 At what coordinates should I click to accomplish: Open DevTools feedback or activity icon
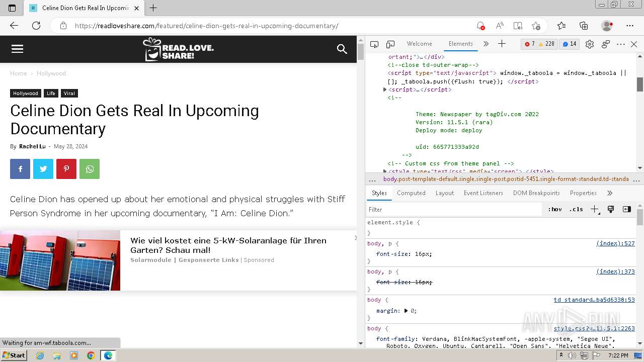pyautogui.click(x=606, y=44)
